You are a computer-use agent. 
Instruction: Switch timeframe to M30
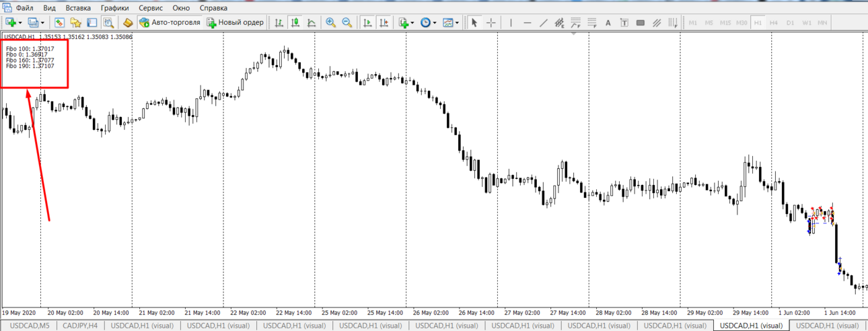742,23
